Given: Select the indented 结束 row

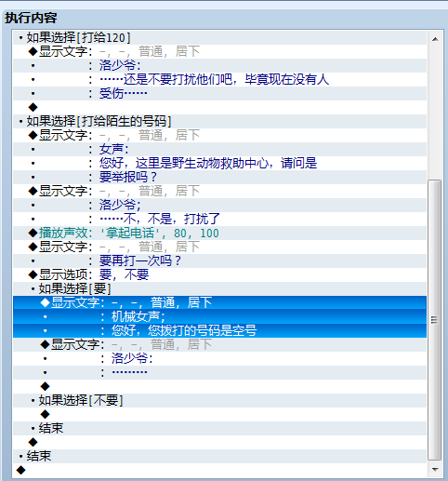Looking at the screenshot, I should pos(219,428).
